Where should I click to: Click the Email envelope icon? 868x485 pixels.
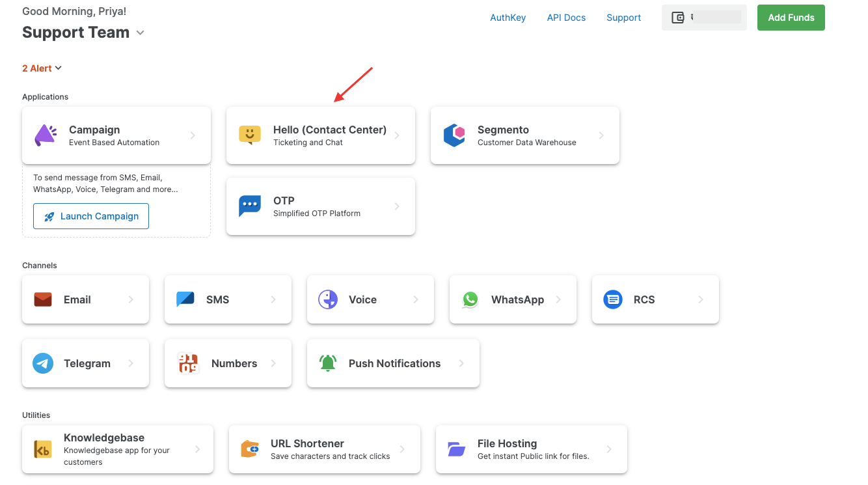[43, 299]
